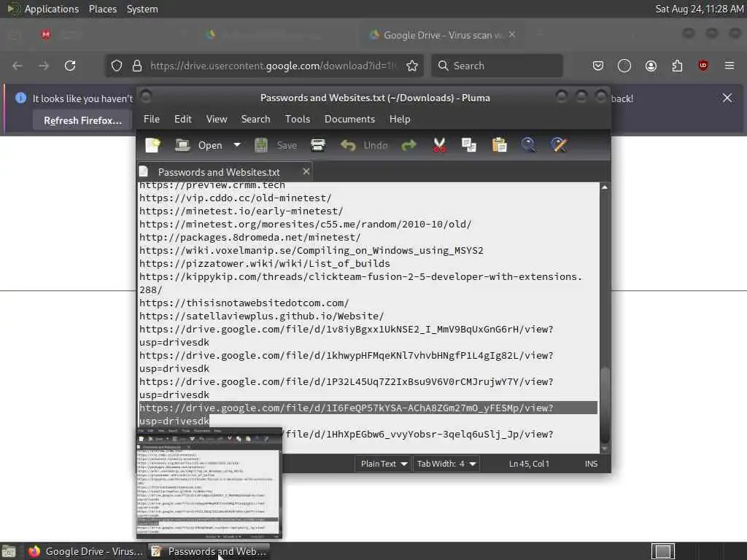The image size is (747, 560).
Task: Click the Firefox Search input field
Action: pyautogui.click(x=497, y=66)
